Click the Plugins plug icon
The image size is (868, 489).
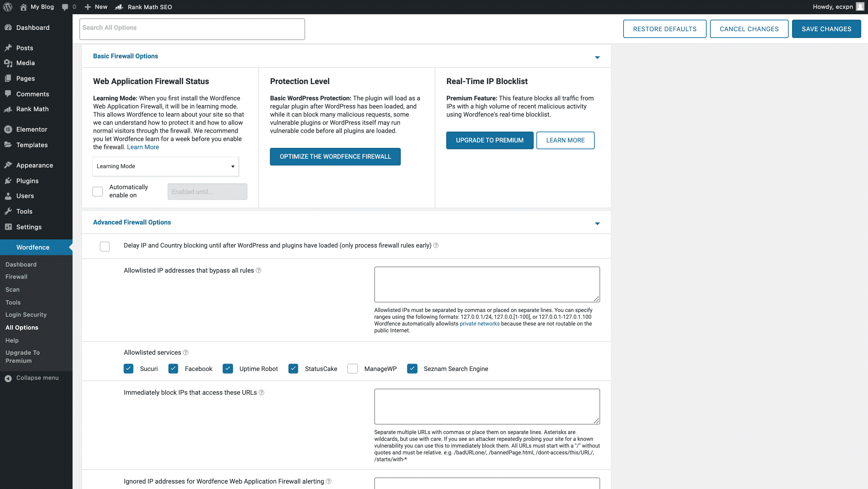pos(8,181)
